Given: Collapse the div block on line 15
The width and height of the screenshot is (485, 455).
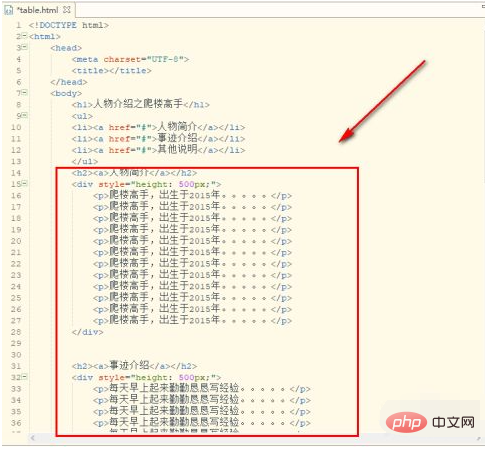Looking at the screenshot, I should point(24,183).
